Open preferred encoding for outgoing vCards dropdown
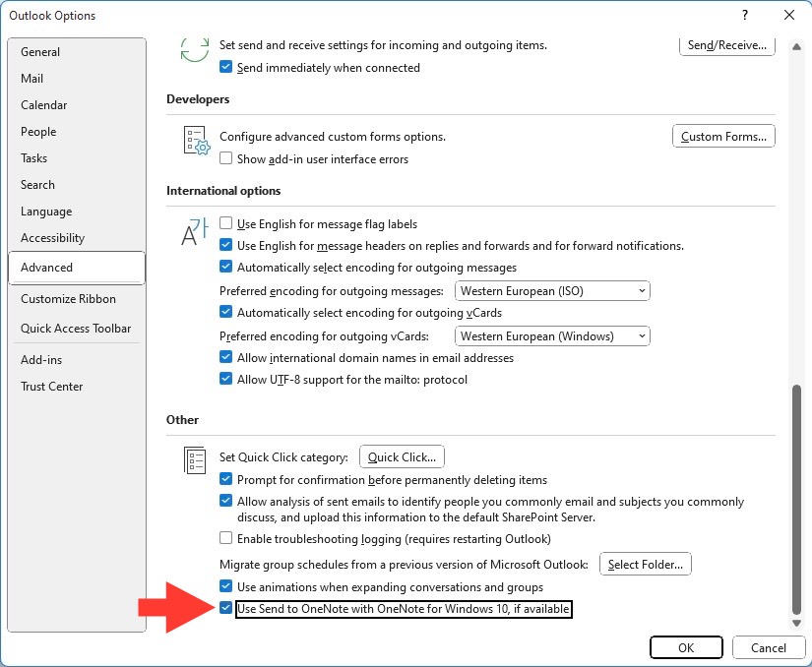The image size is (812, 667). 552,336
